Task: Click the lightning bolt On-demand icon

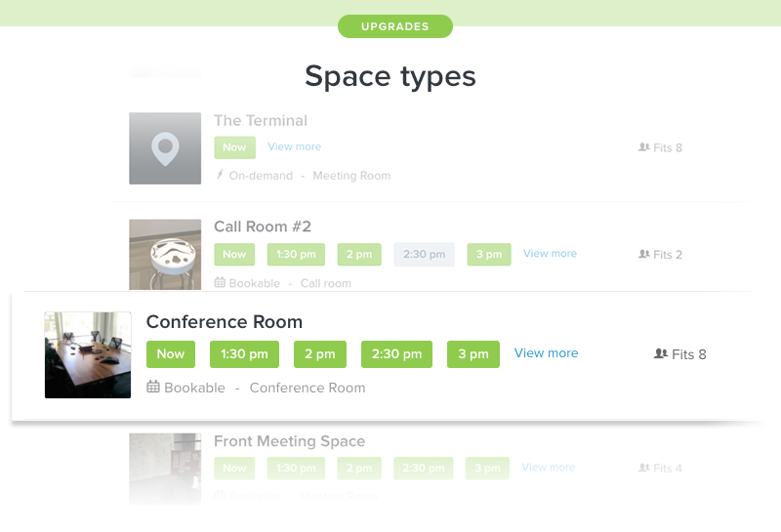Action: coord(220,176)
